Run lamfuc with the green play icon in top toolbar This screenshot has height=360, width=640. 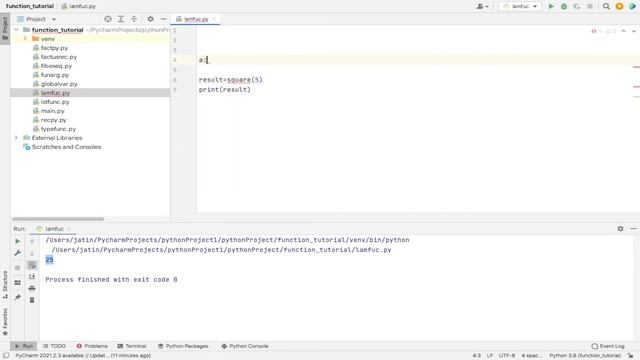click(x=551, y=6)
